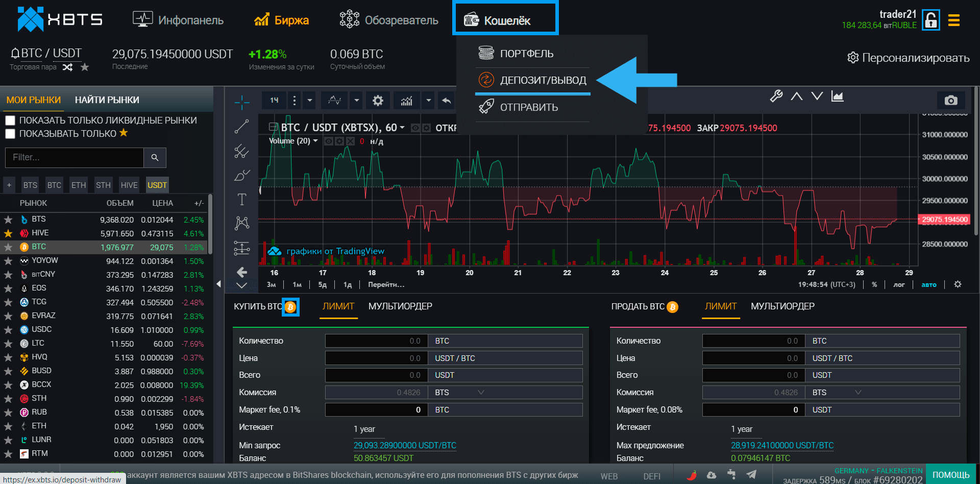Expand the sell commission BTS dropdown
The height and width of the screenshot is (484, 980).
pos(858,393)
